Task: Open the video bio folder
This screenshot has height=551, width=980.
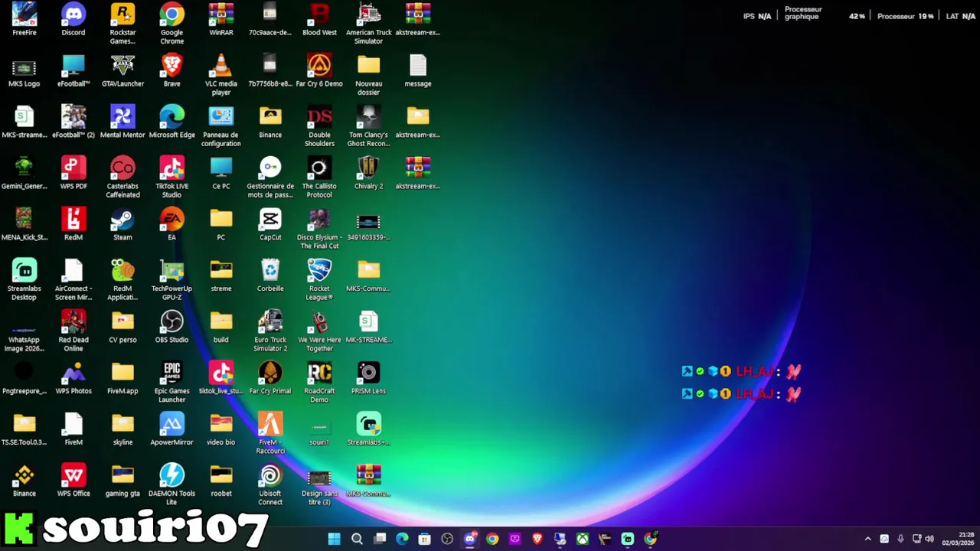Action: (221, 430)
